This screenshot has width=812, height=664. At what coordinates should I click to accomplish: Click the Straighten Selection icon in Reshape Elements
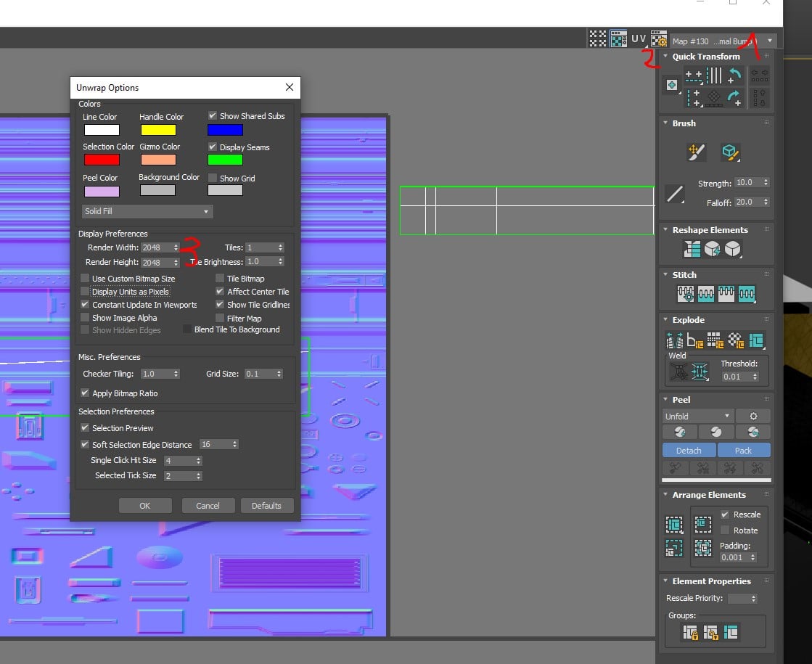pyautogui.click(x=692, y=249)
